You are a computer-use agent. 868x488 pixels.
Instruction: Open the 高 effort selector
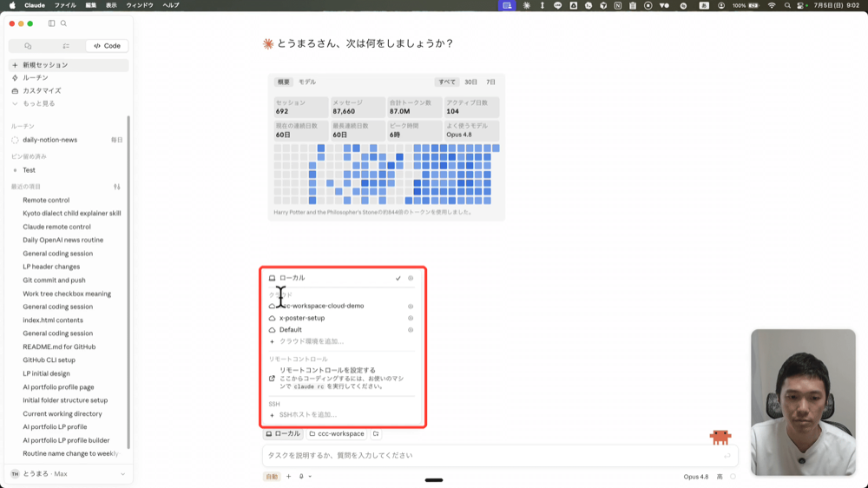tap(720, 477)
